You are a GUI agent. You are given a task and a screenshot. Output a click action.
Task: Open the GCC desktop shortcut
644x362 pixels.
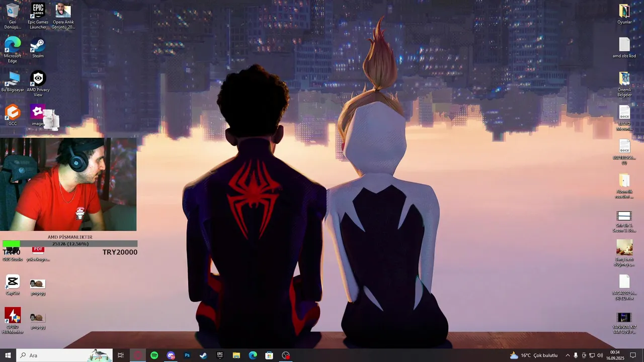pyautogui.click(x=13, y=115)
